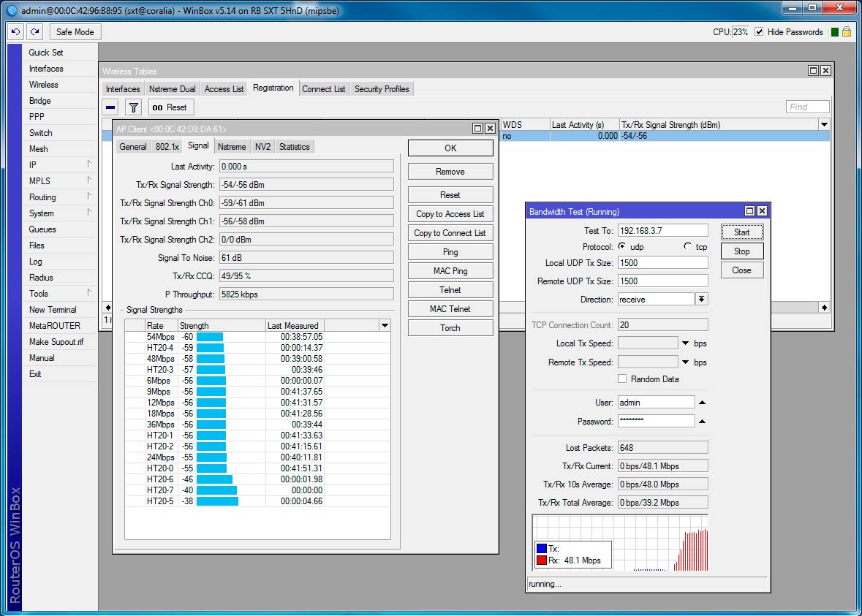Click Copy to Access List button
This screenshot has width=862, height=616.
[450, 214]
